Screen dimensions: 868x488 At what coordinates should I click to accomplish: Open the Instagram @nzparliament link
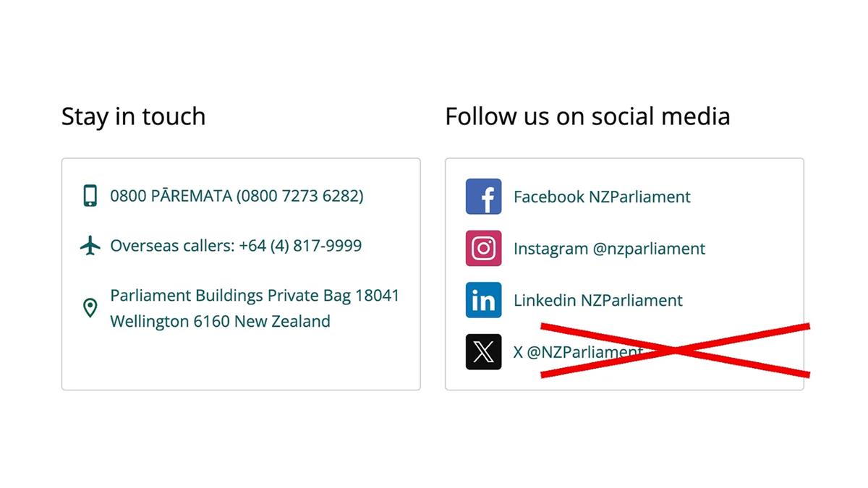(609, 249)
